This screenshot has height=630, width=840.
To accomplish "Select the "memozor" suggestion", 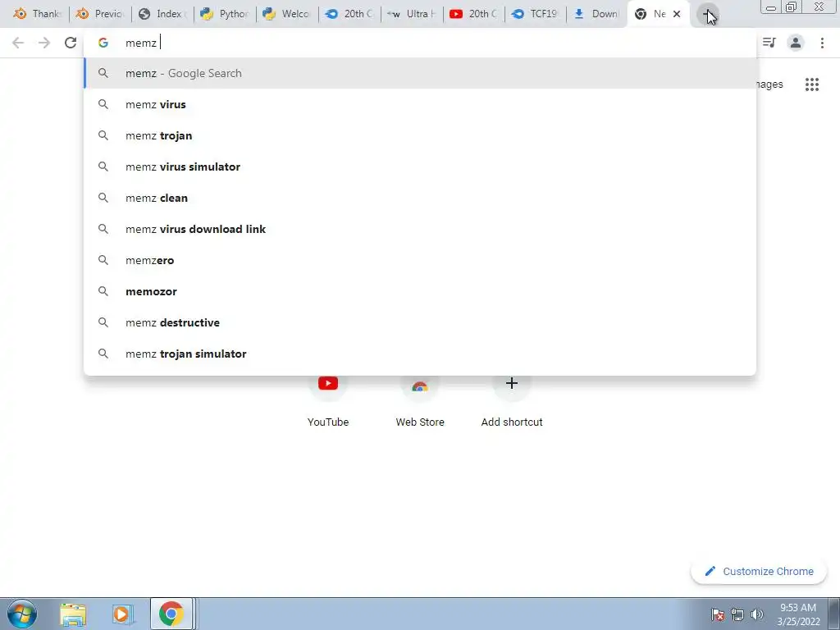I will pyautogui.click(x=420, y=291).
